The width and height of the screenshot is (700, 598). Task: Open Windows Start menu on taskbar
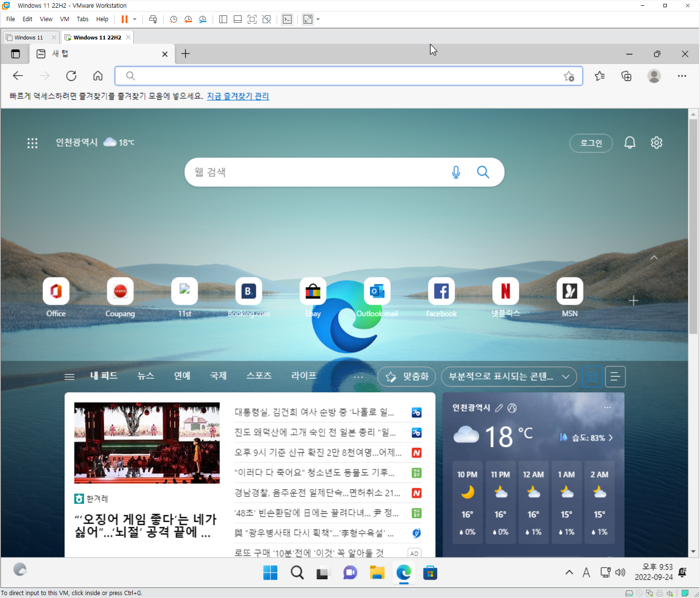pos(270,572)
